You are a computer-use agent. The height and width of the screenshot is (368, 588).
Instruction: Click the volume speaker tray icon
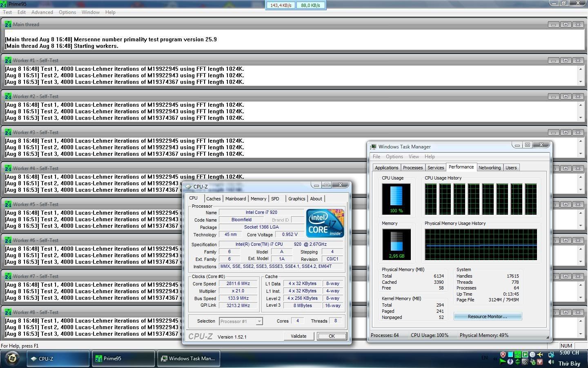[x=551, y=362]
